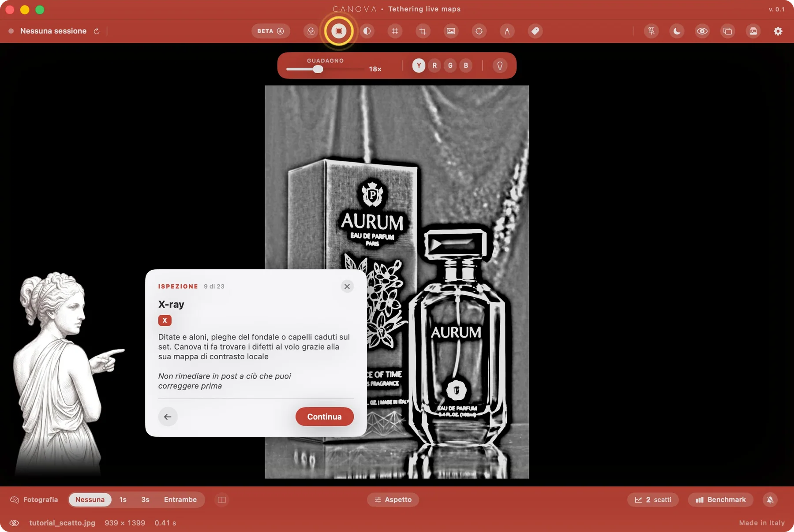The width and height of the screenshot is (794, 532).
Task: Open the Benchmark panel
Action: coord(721,499)
